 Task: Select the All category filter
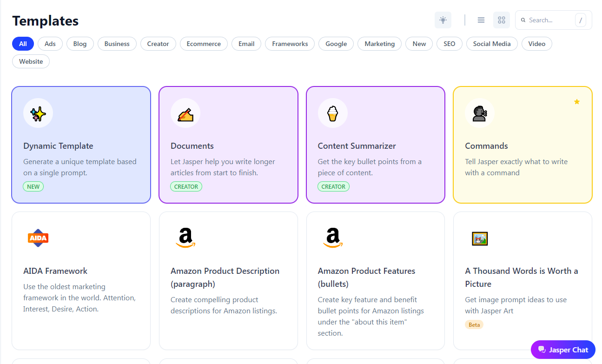point(23,44)
